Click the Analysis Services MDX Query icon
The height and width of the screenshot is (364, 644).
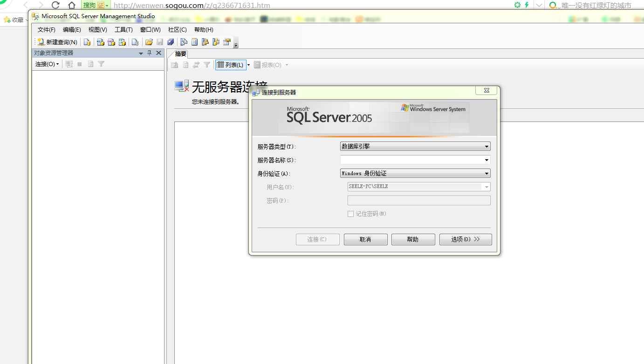tap(100, 42)
